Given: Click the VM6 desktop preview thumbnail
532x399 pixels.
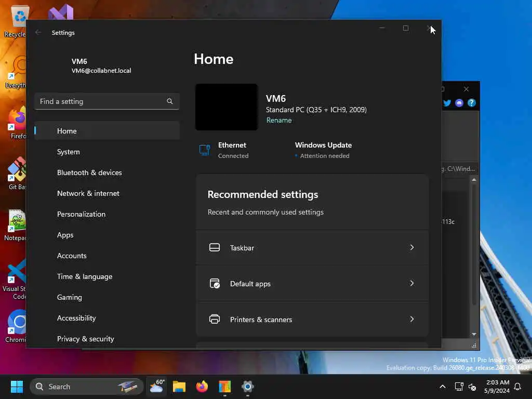Looking at the screenshot, I should click(227, 107).
